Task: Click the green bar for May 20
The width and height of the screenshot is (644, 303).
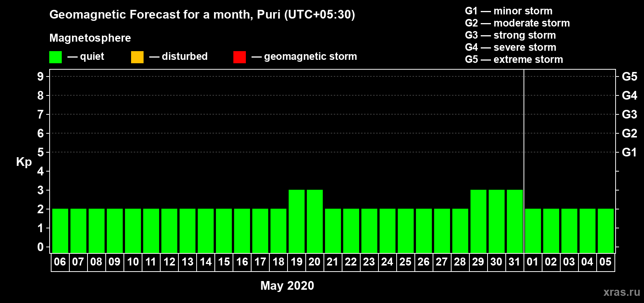Action: coord(315,221)
